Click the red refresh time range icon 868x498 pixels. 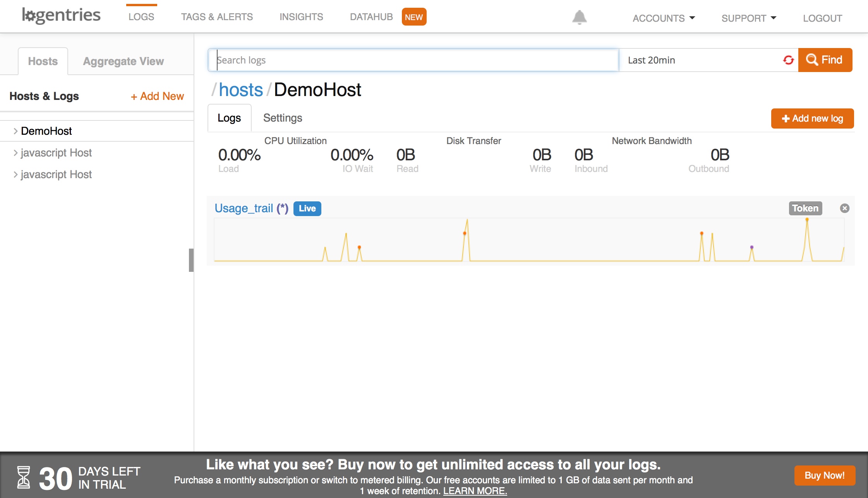788,60
